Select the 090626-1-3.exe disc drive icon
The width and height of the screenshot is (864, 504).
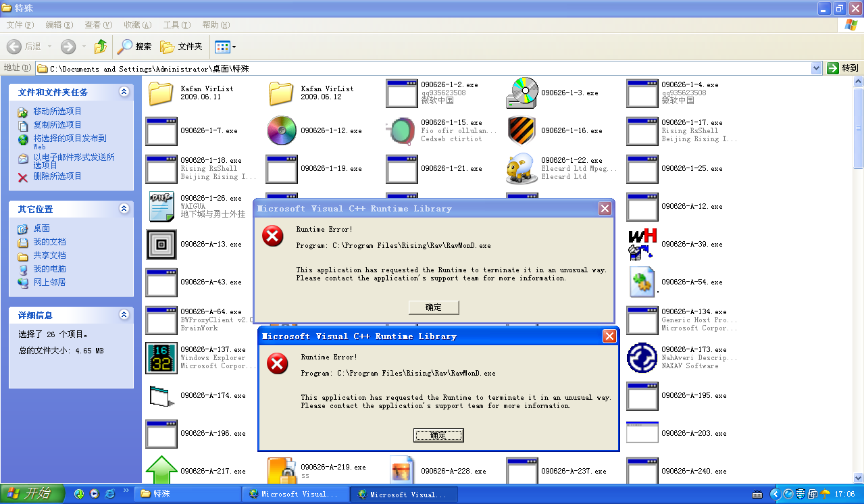pos(522,93)
